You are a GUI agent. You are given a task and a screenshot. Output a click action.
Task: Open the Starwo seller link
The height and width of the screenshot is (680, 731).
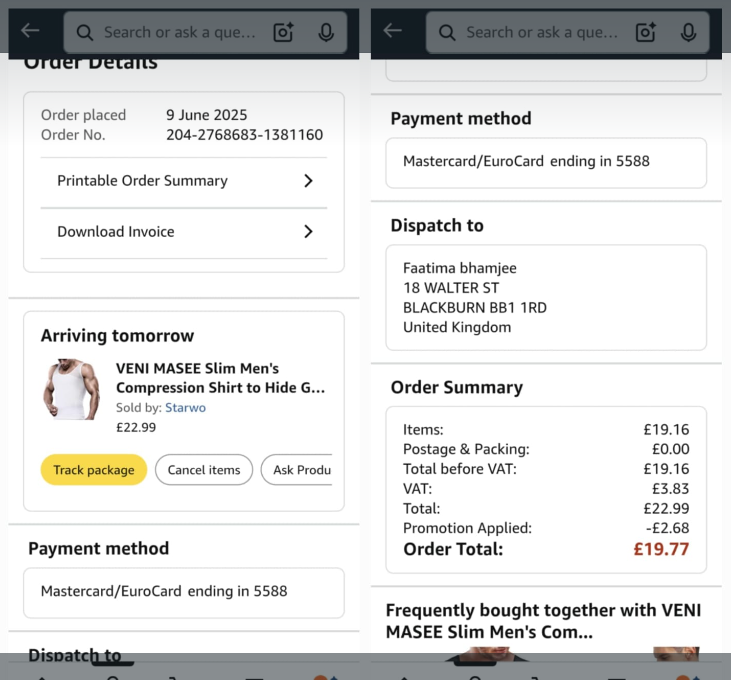click(x=185, y=408)
